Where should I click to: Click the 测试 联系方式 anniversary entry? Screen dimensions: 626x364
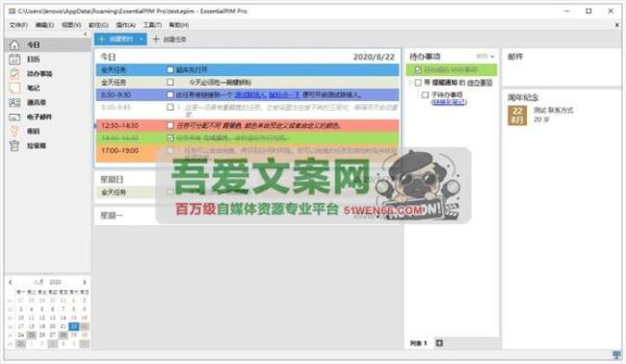tap(554, 110)
